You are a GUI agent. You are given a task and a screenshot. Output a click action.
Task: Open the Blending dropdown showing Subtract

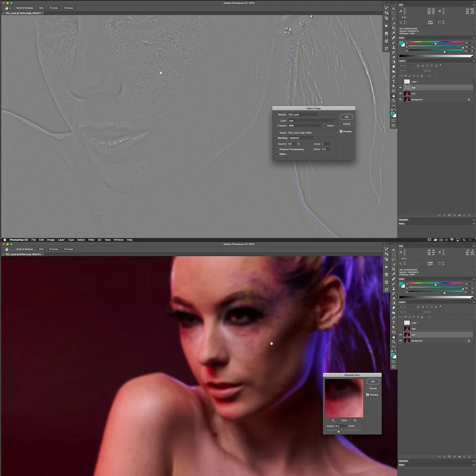[301, 138]
